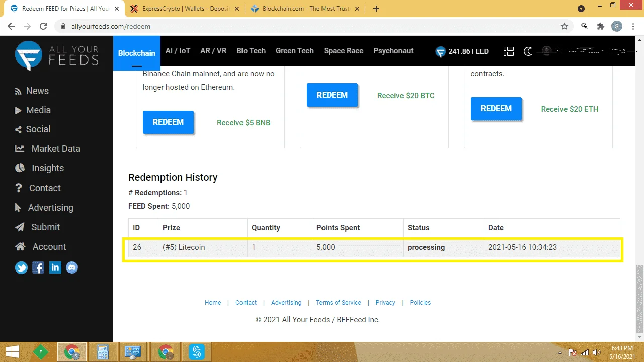This screenshot has width=644, height=362.
Task: Click the Receive $5 BNB text
Action: pos(244,123)
